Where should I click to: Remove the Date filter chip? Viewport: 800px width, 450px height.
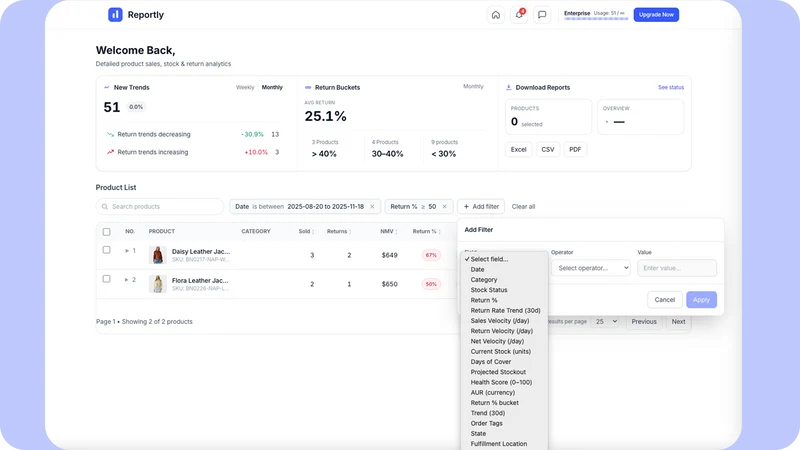tap(372, 207)
